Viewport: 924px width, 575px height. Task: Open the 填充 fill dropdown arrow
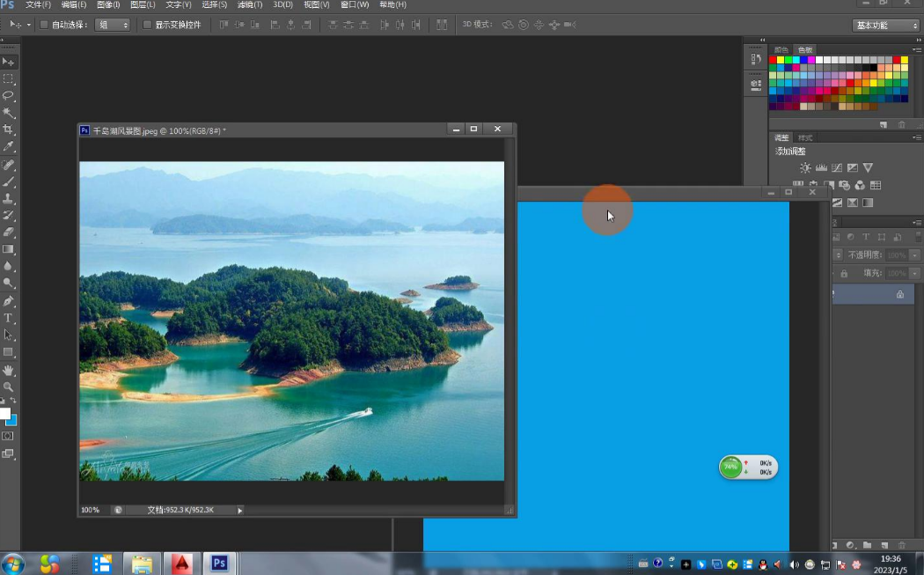(914, 274)
